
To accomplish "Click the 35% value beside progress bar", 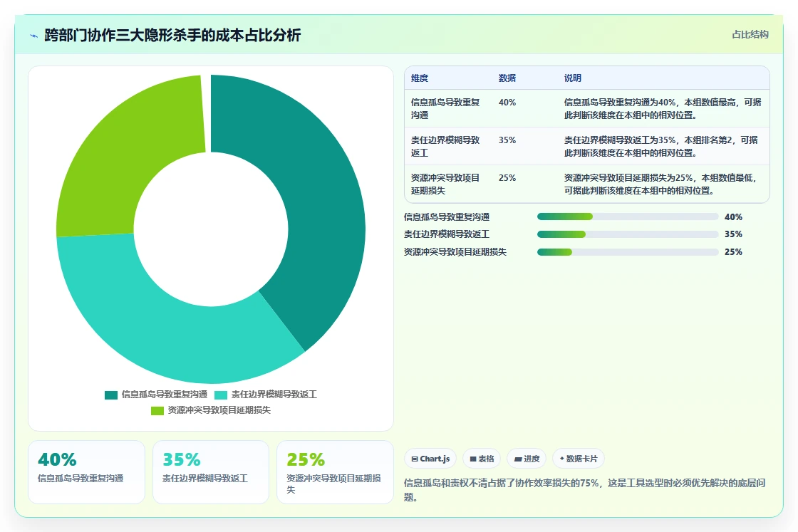I will [733, 234].
